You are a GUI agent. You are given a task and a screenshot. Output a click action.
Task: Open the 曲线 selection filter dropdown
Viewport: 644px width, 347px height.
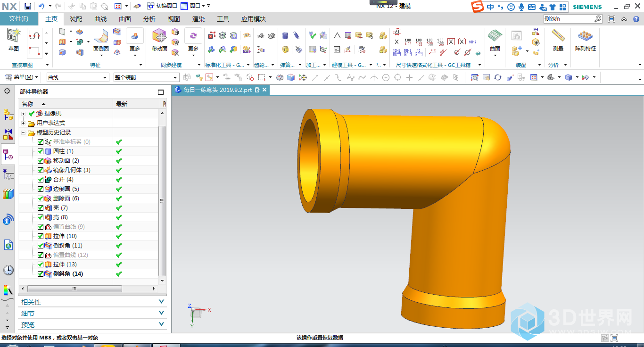point(78,77)
